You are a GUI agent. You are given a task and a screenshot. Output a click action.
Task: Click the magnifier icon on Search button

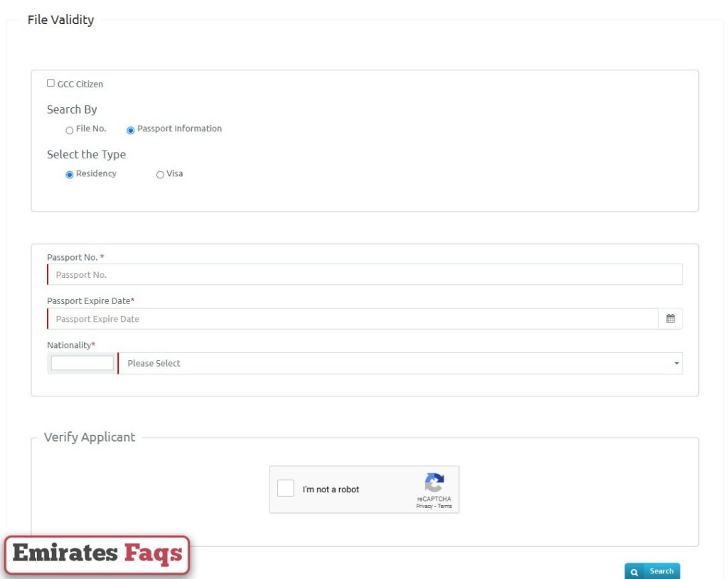coord(633,571)
